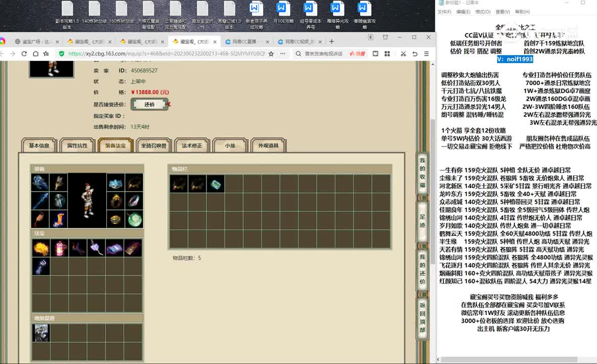Click the 还价 bargain button
This screenshot has width=597, height=364.
click(149, 104)
